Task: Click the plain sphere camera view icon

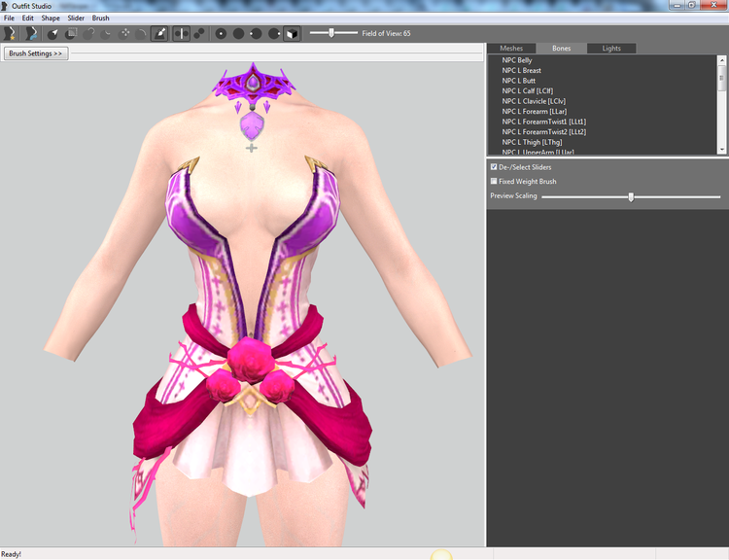Action: coord(238,33)
